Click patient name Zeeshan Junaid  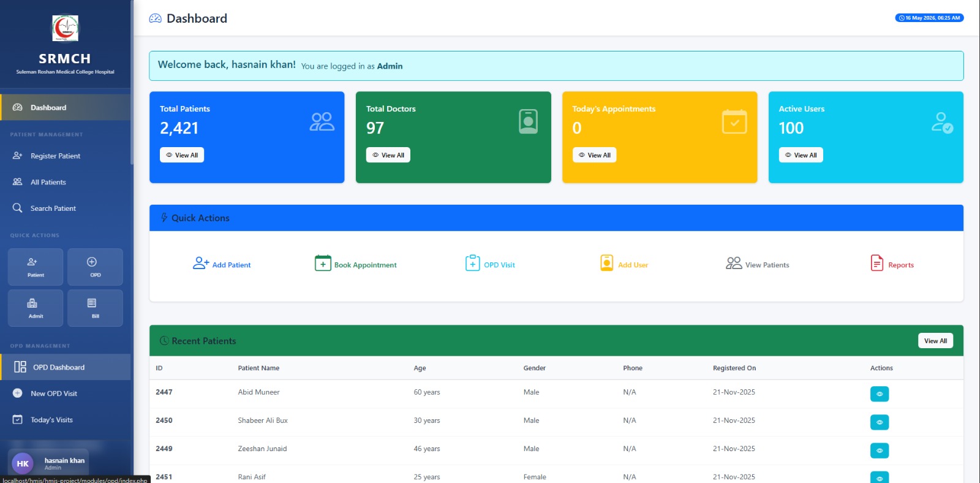point(262,449)
